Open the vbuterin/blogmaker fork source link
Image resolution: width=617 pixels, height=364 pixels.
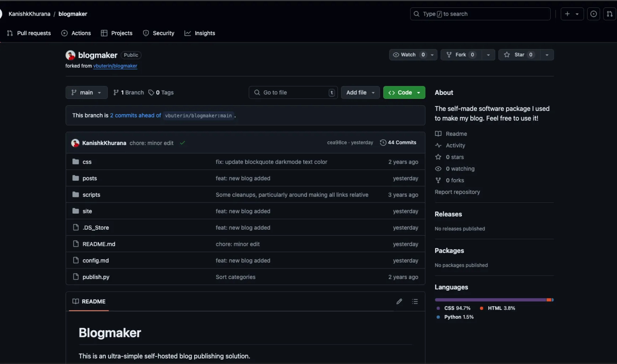(115, 66)
